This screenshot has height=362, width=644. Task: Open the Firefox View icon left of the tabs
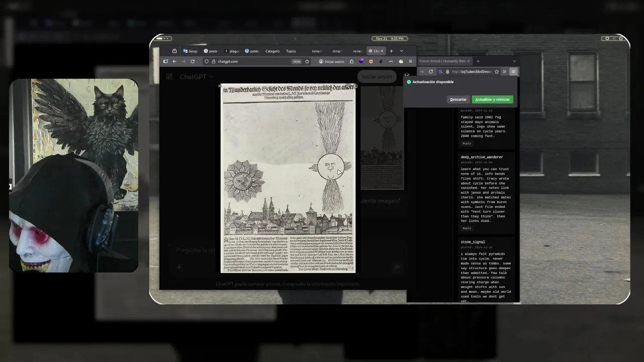coord(175,51)
